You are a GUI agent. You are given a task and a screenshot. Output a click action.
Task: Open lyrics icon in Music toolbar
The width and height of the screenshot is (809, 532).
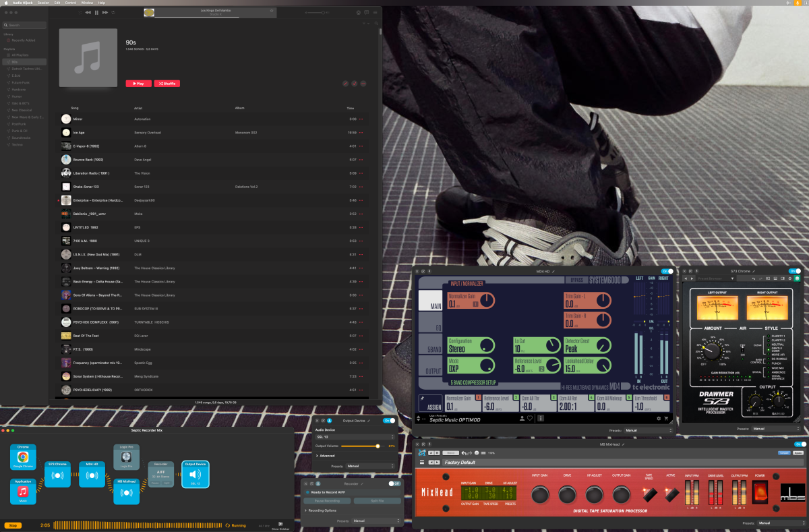[x=367, y=12]
